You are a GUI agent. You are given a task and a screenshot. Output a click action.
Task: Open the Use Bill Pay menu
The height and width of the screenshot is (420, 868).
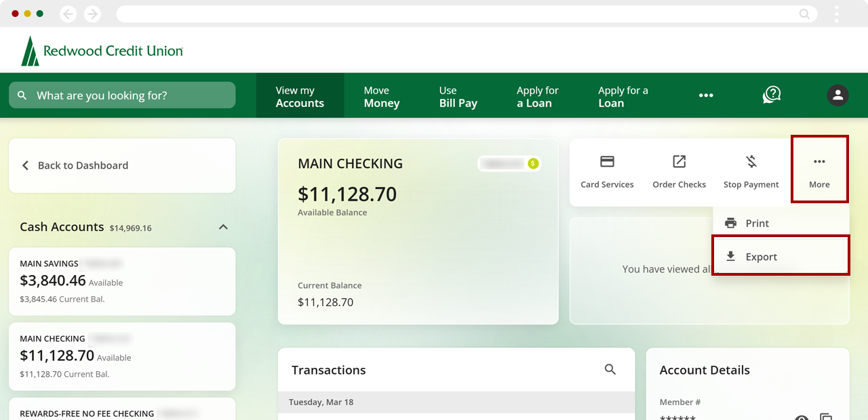458,96
